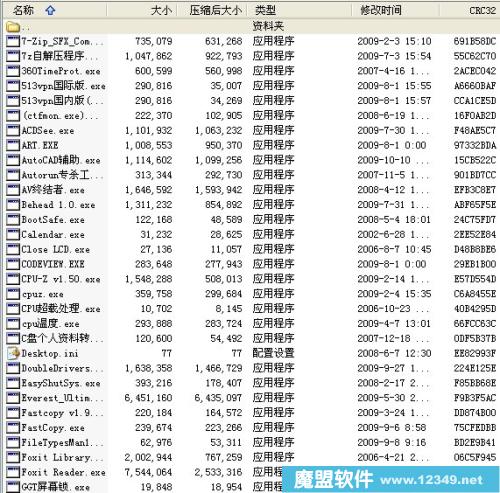Image resolution: width=500 pixels, height=493 pixels.
Task: Select the AutoCAD辅助.exe file name
Action: point(61,160)
